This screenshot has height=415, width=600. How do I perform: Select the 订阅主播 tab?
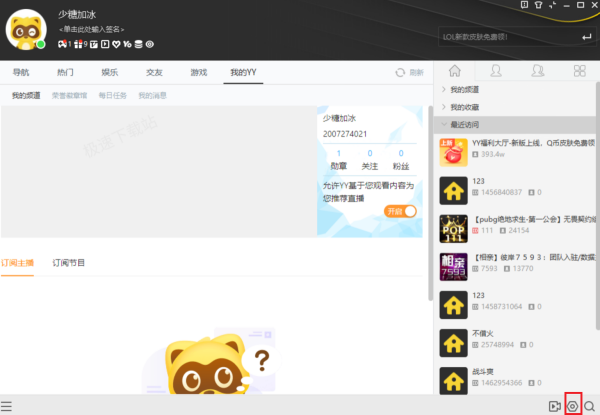(x=18, y=263)
